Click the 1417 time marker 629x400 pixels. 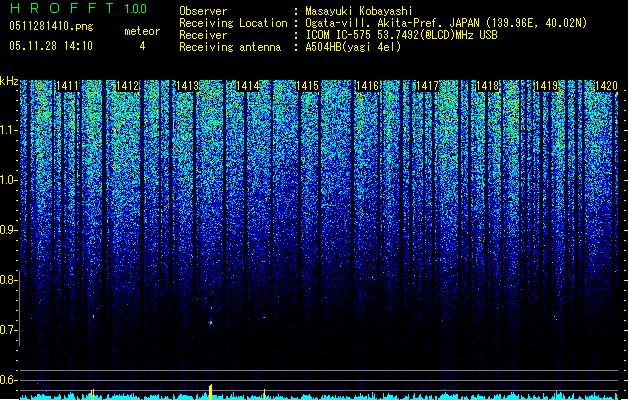click(427, 86)
